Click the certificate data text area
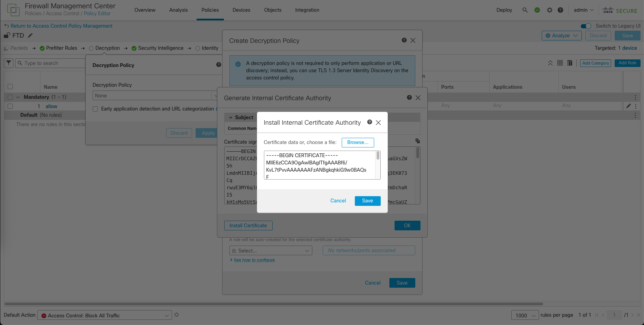 click(x=320, y=165)
